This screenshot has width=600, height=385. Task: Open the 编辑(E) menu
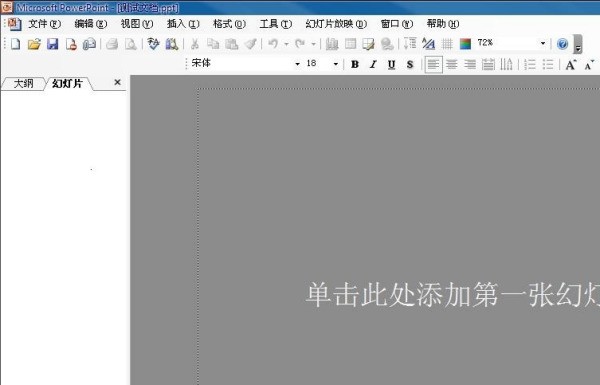coord(91,24)
